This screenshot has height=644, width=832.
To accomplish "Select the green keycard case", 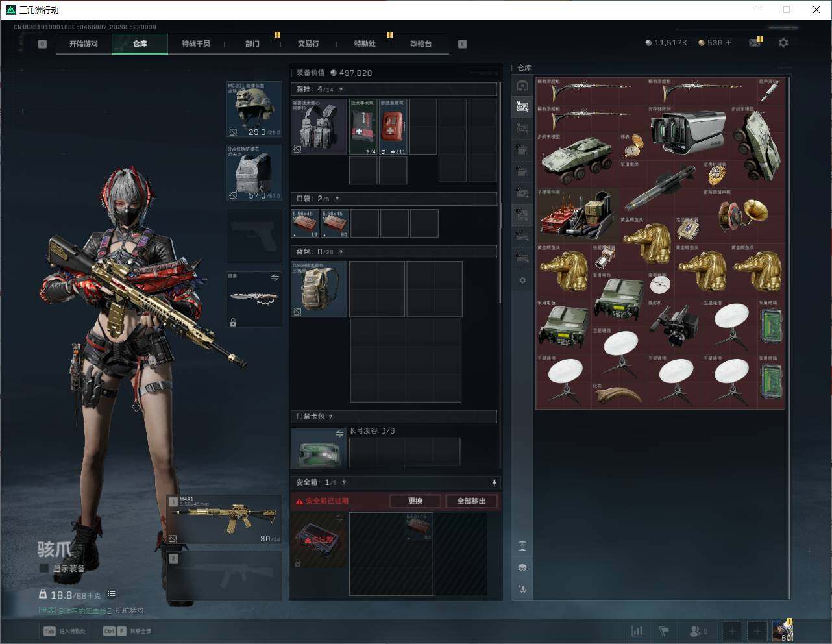I will click(x=319, y=448).
